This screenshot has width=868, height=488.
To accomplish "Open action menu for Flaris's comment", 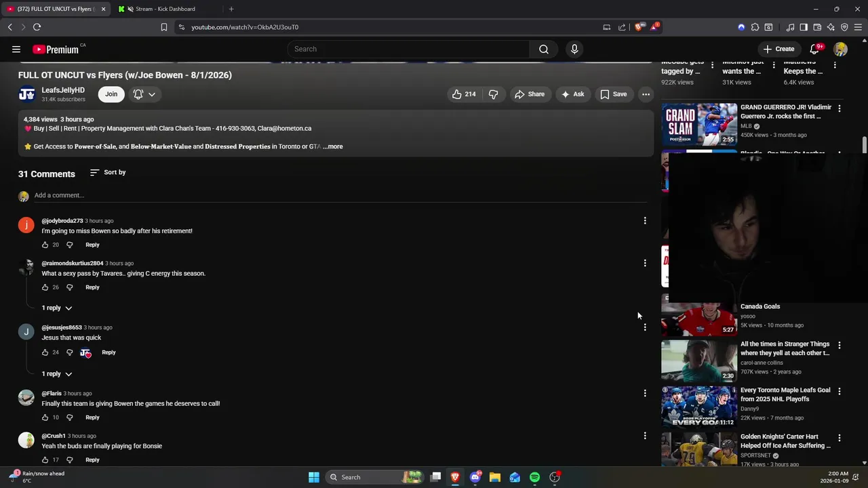I will pos(645,393).
